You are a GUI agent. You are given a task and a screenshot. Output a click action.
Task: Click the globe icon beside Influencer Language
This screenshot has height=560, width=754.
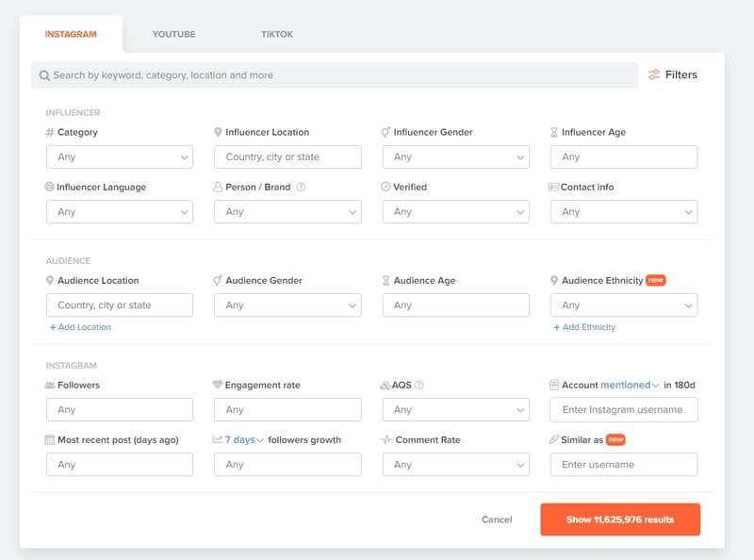[49, 187]
